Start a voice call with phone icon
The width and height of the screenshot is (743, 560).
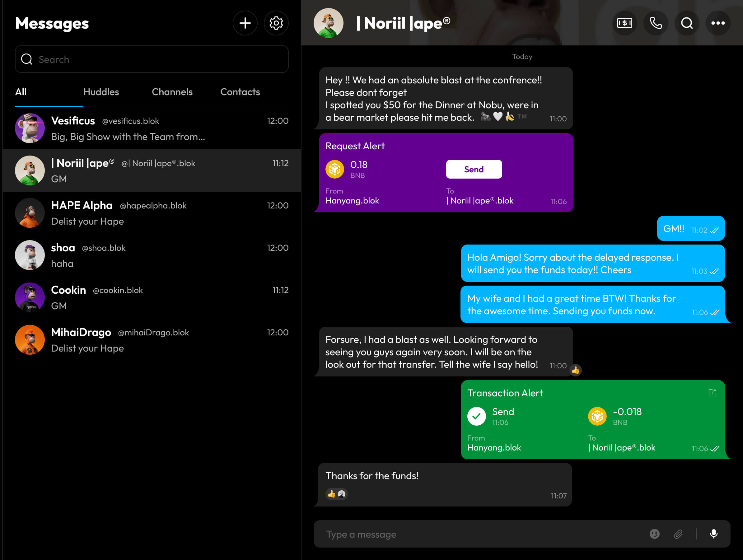click(x=655, y=23)
